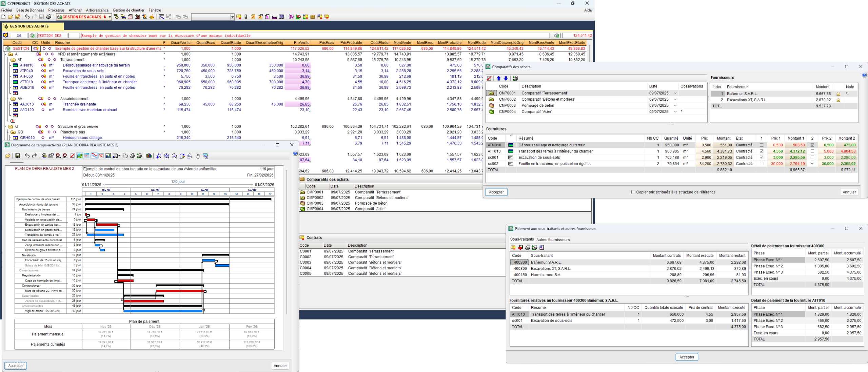Image resolution: width=868 pixels, height=372 pixels.
Task: Open the Arborescence menu
Action: (x=97, y=10)
